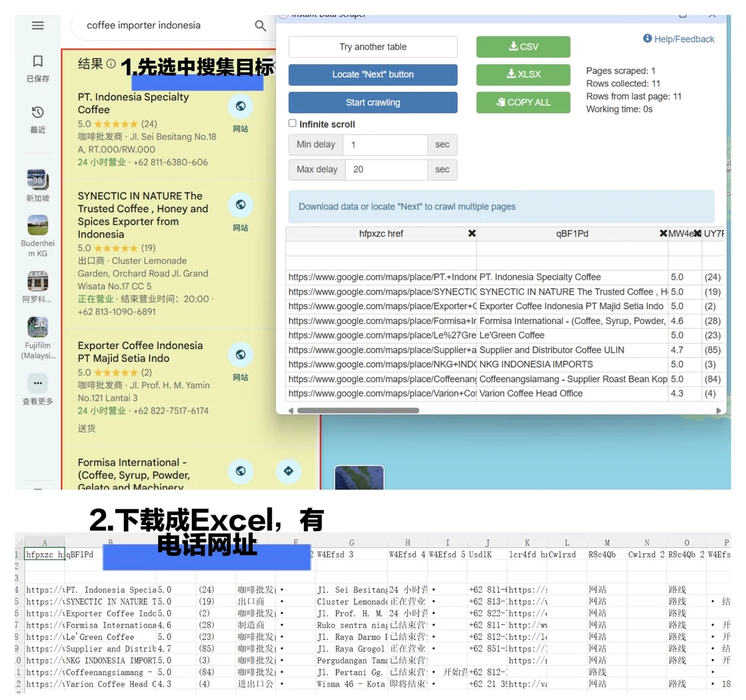The height and width of the screenshot is (700, 746).
Task: Select SYNECTIC IN NATURE result title
Action: click(x=143, y=215)
